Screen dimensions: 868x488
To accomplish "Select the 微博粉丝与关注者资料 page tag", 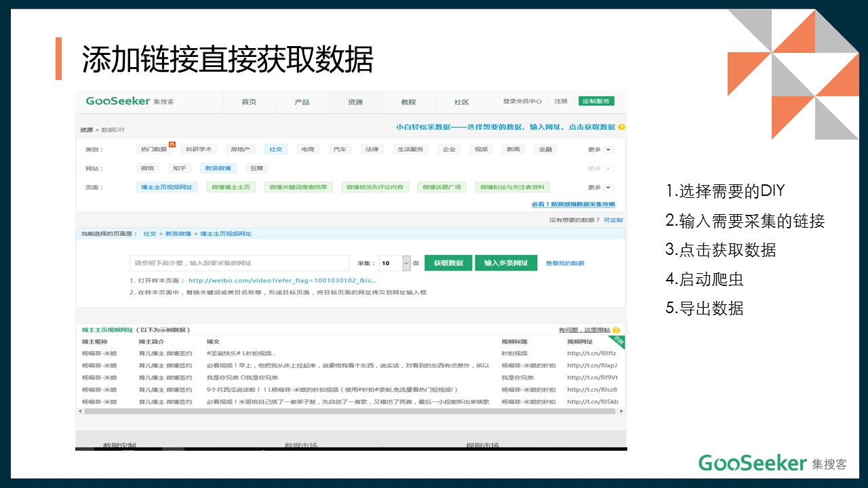I will [x=513, y=187].
